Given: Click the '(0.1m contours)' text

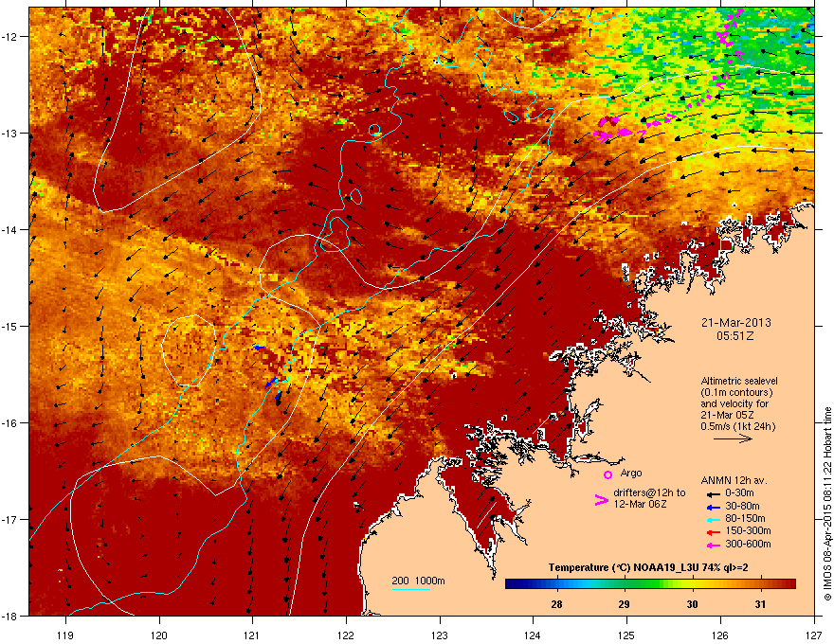Looking at the screenshot, I should pos(736,393).
